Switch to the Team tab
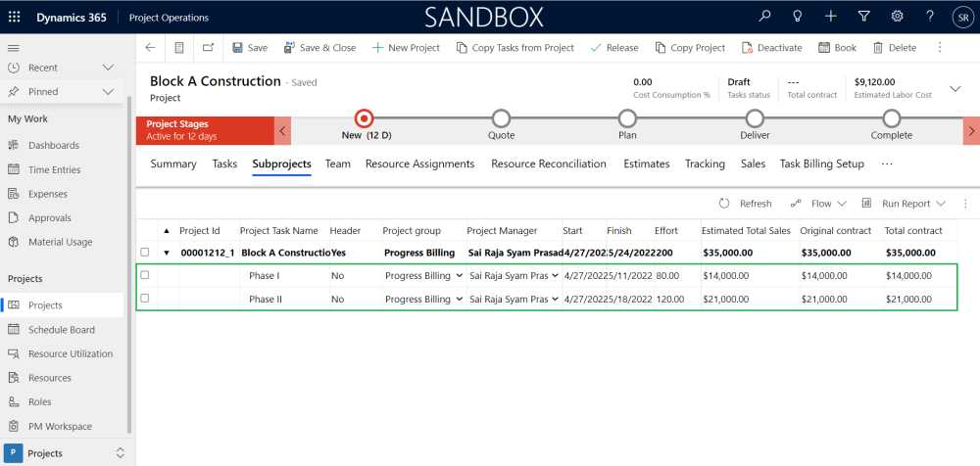Screen dimensions: 980x466 (337, 163)
